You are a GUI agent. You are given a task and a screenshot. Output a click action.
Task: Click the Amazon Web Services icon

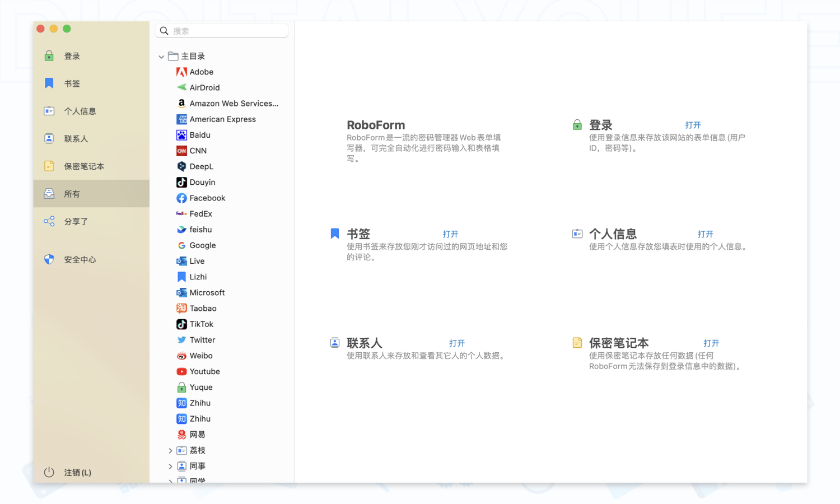point(181,103)
